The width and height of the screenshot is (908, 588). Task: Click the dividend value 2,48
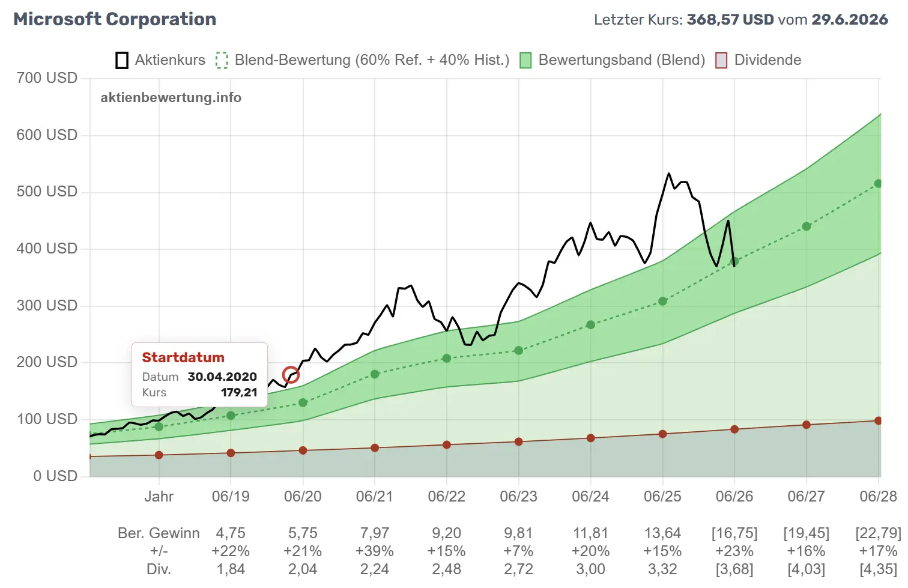pos(447,569)
